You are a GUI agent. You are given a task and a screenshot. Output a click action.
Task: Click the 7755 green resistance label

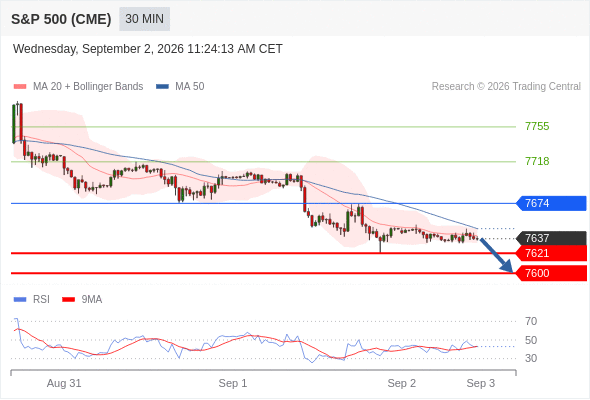click(537, 126)
